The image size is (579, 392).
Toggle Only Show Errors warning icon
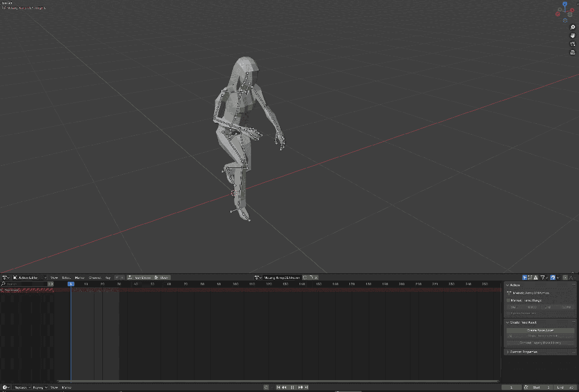[x=535, y=278]
